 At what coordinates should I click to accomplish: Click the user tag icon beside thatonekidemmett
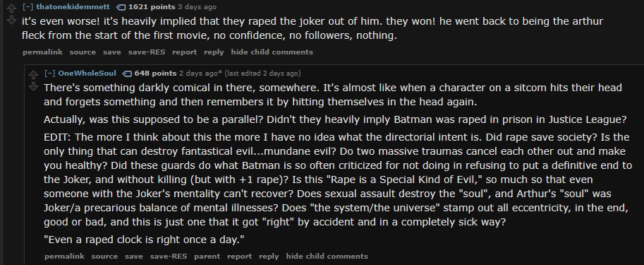(x=121, y=7)
